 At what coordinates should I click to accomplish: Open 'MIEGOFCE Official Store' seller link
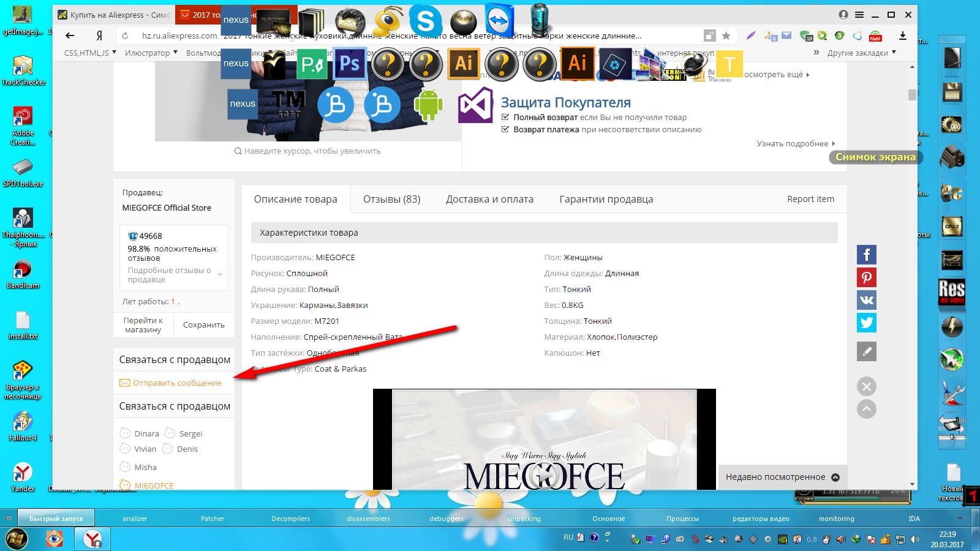pos(167,208)
